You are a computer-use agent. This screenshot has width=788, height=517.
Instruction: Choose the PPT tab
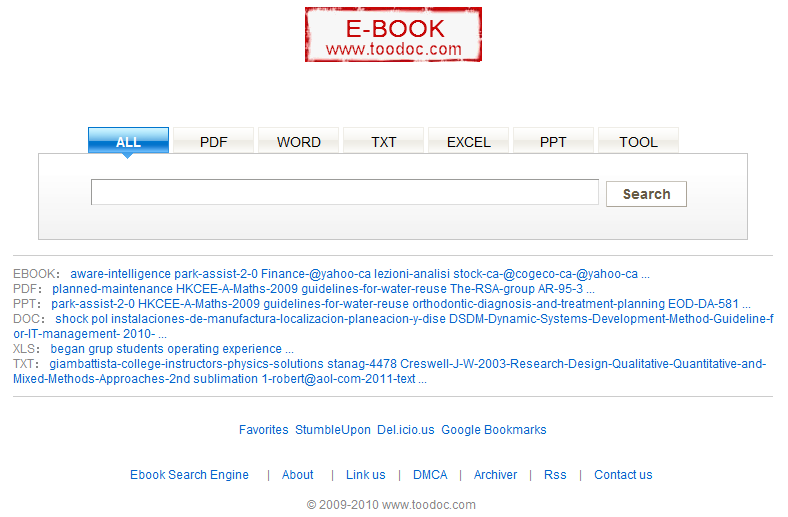553,142
